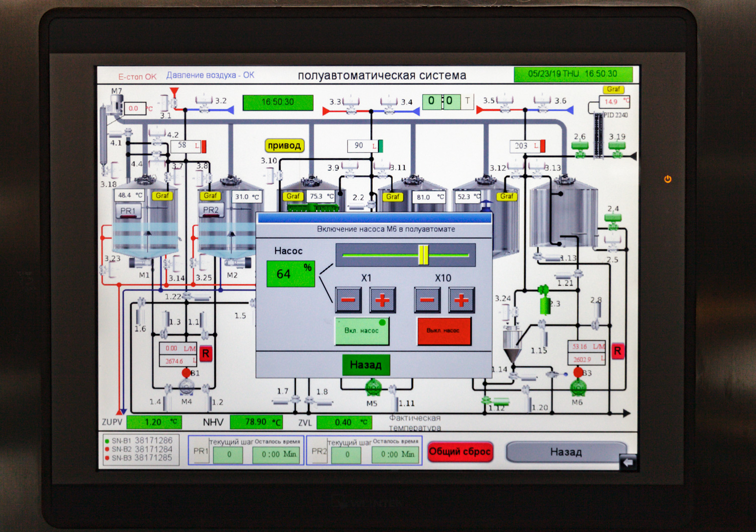Toggle green valve 3.19 icon

(617, 149)
